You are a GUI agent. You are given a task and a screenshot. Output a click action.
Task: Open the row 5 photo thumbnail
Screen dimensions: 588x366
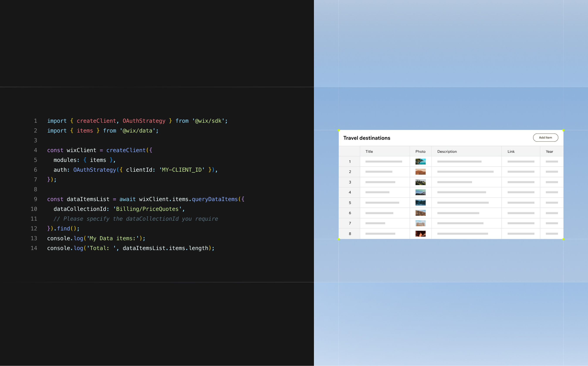[420, 203]
